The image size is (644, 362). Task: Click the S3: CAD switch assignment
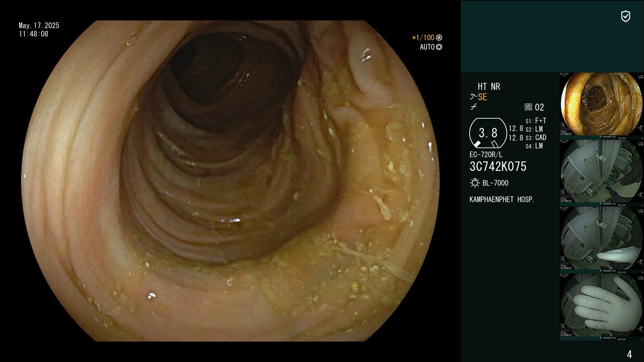[x=536, y=137]
